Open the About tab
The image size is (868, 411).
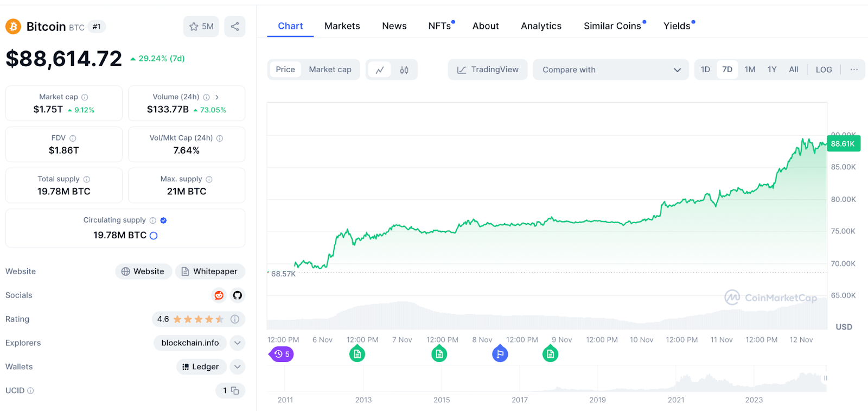point(486,26)
